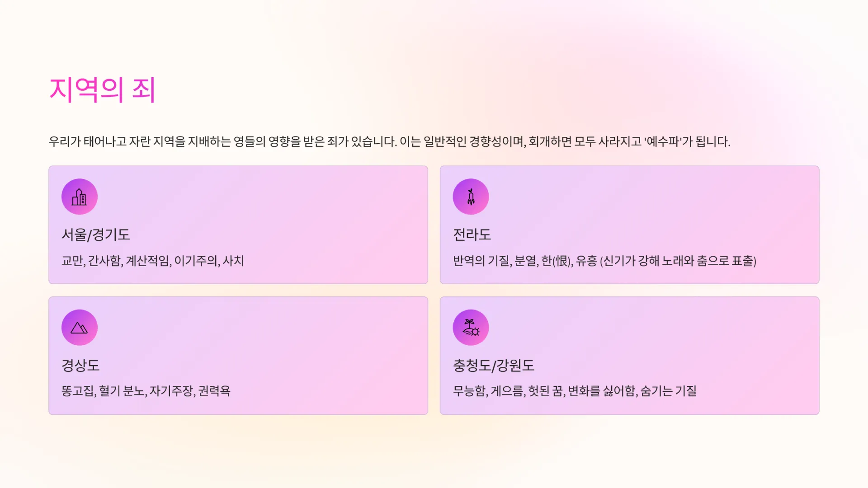
Task: Click the phrase '숨기는 기질' in last card
Action: click(x=668, y=391)
